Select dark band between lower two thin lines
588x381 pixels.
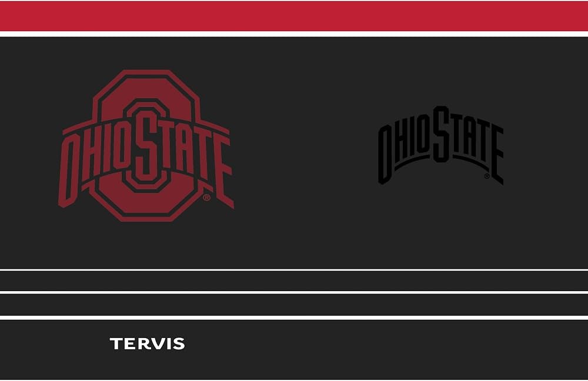pos(294,305)
